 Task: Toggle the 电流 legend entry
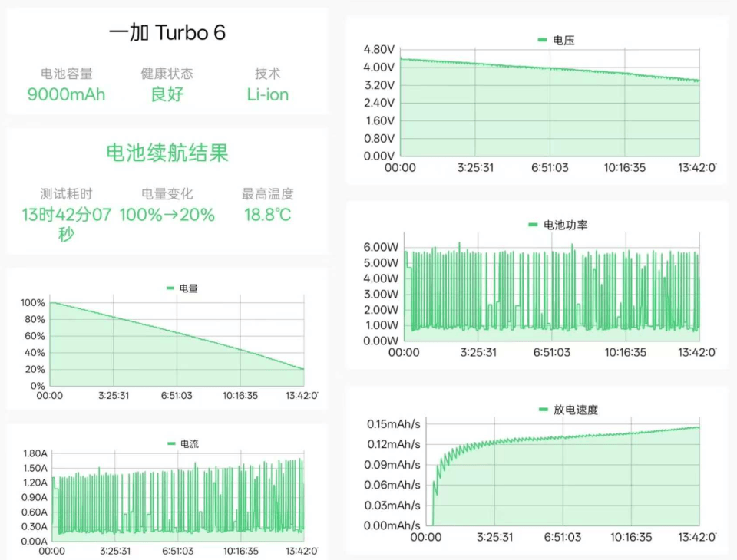tap(183, 444)
